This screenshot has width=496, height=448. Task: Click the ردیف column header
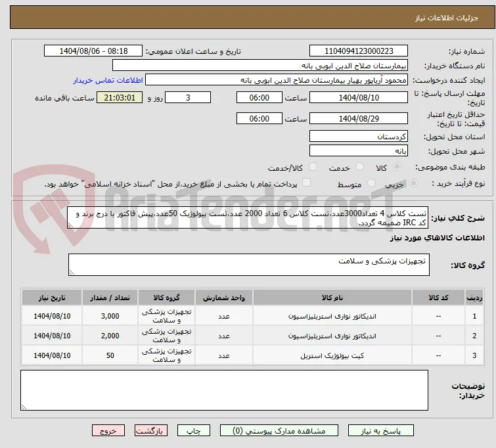474,298
